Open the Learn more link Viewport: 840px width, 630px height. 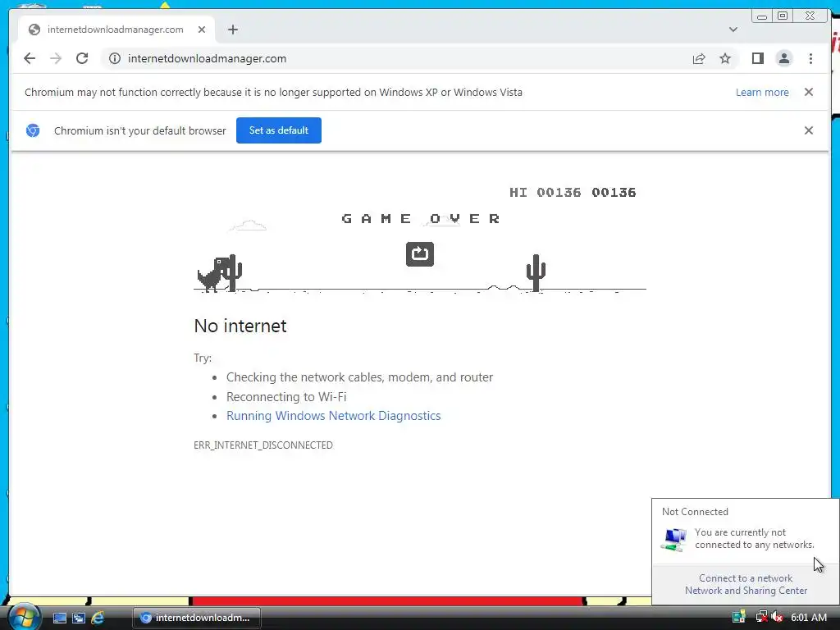tap(762, 92)
